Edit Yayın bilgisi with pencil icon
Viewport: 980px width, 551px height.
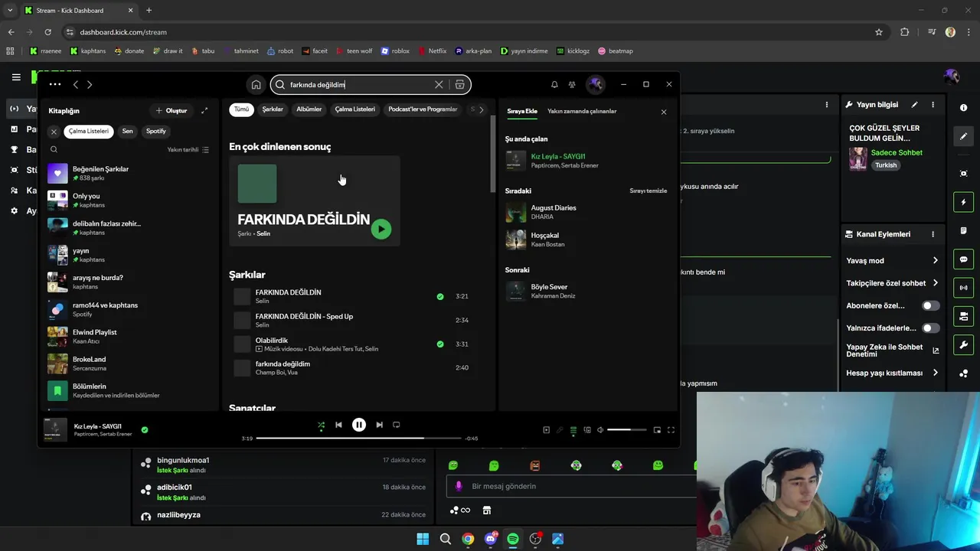click(915, 105)
